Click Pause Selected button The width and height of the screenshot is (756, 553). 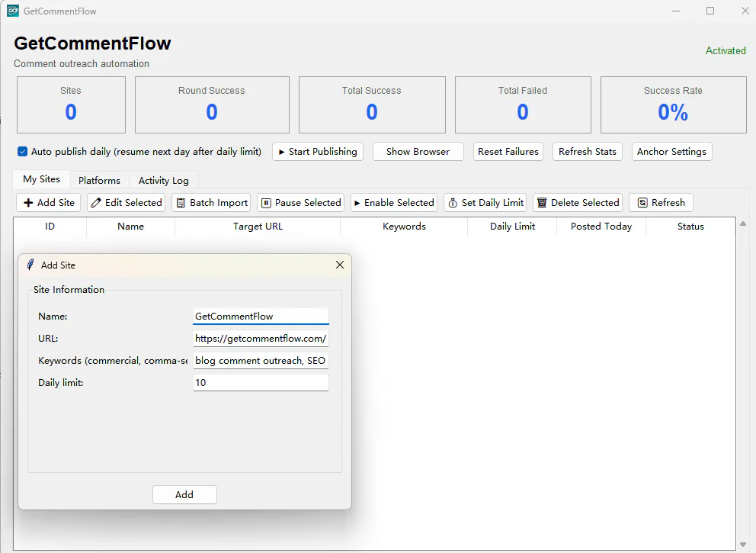[x=301, y=203]
